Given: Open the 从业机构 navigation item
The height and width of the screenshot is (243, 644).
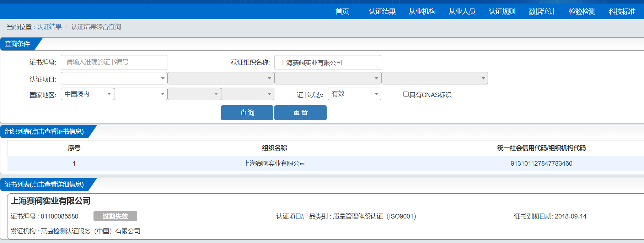Looking at the screenshot, I should click(422, 11).
